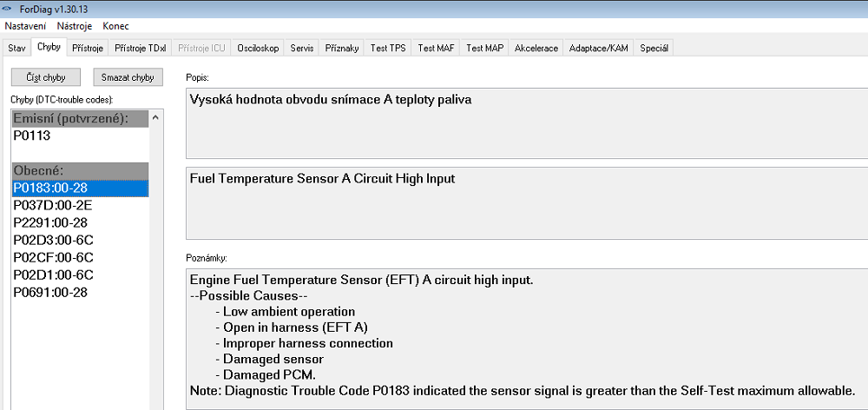Open the Nastavení menu

point(26,26)
